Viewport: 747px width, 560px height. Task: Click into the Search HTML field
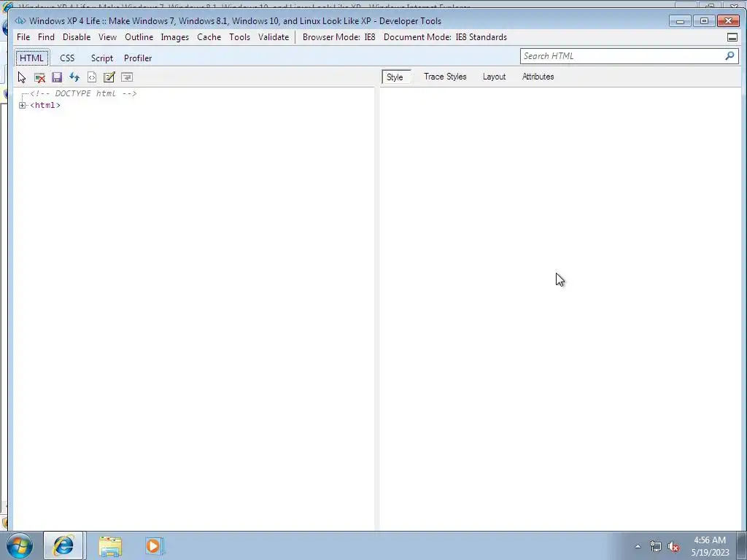(x=622, y=55)
